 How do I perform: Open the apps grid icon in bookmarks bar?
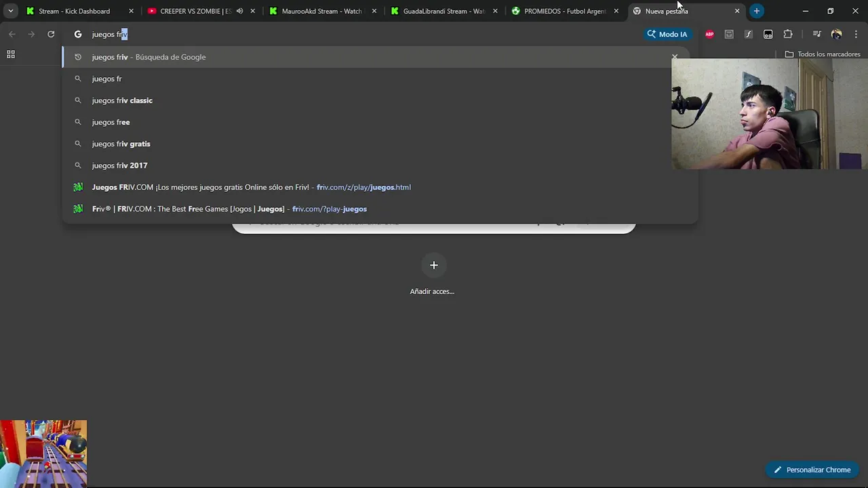(11, 54)
